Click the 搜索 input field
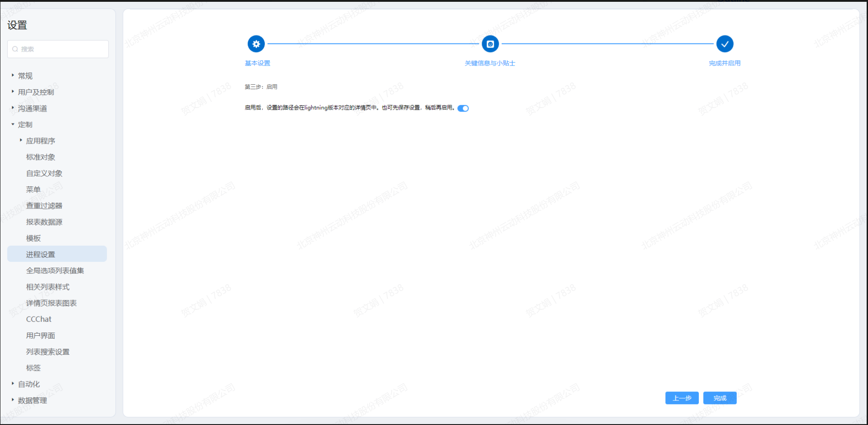This screenshot has height=425, width=868. (63, 49)
